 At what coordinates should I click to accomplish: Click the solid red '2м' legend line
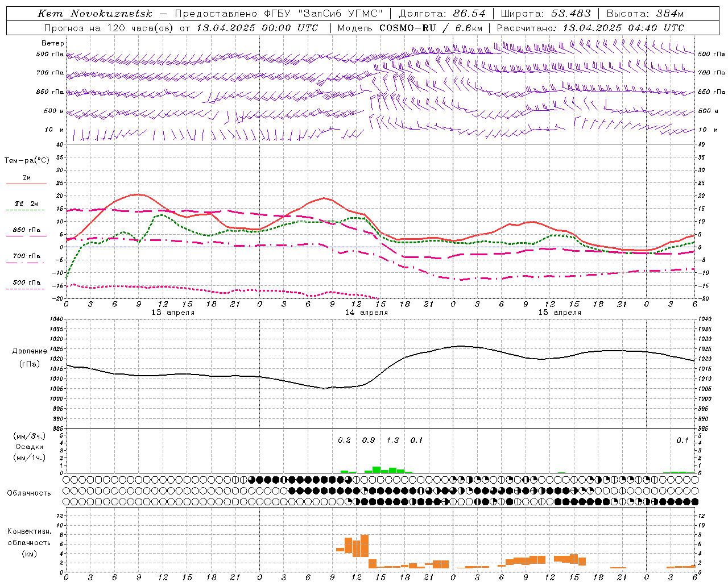(x=26, y=184)
